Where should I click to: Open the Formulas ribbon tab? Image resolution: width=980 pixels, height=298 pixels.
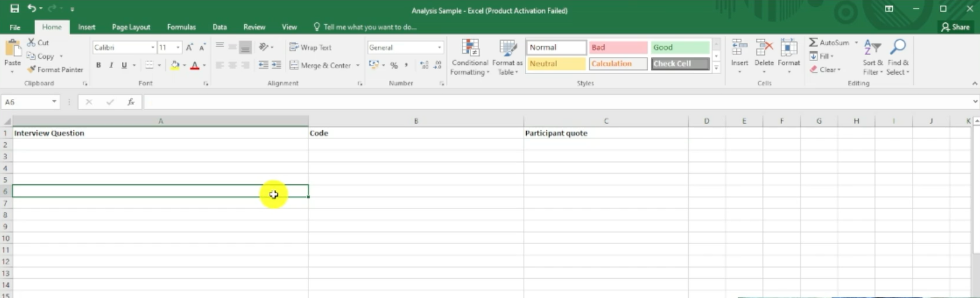click(x=181, y=27)
